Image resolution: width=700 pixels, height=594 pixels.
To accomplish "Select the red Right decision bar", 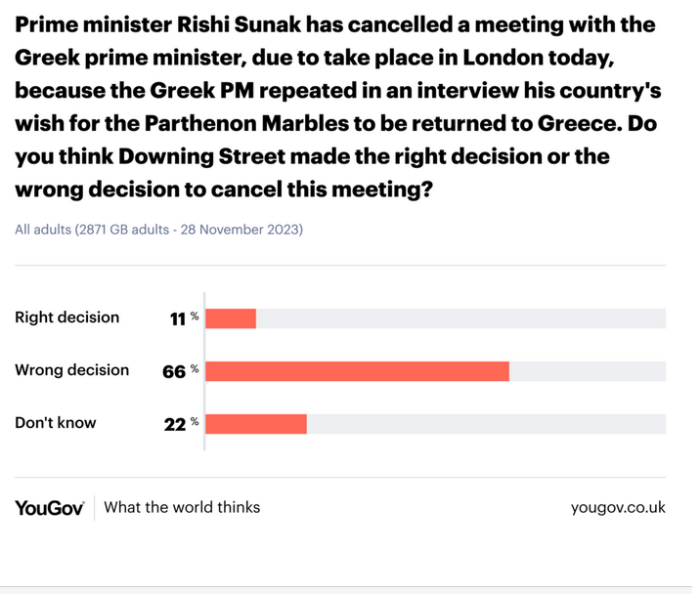I will 231,318.
